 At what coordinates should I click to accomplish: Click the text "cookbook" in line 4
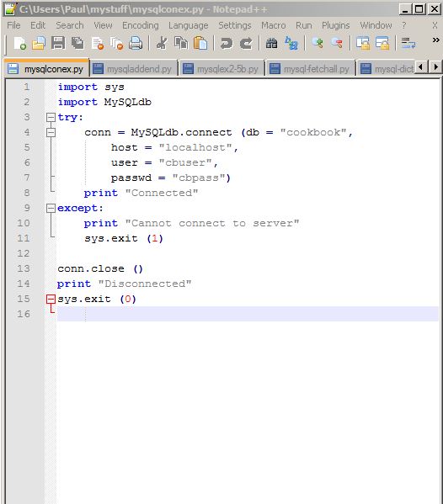coord(313,132)
